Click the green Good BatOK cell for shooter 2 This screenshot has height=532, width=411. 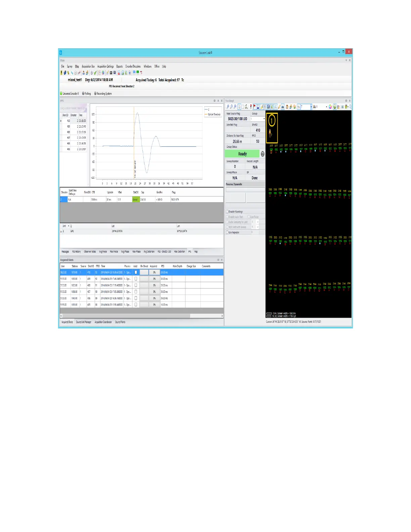pyautogui.click(x=136, y=199)
